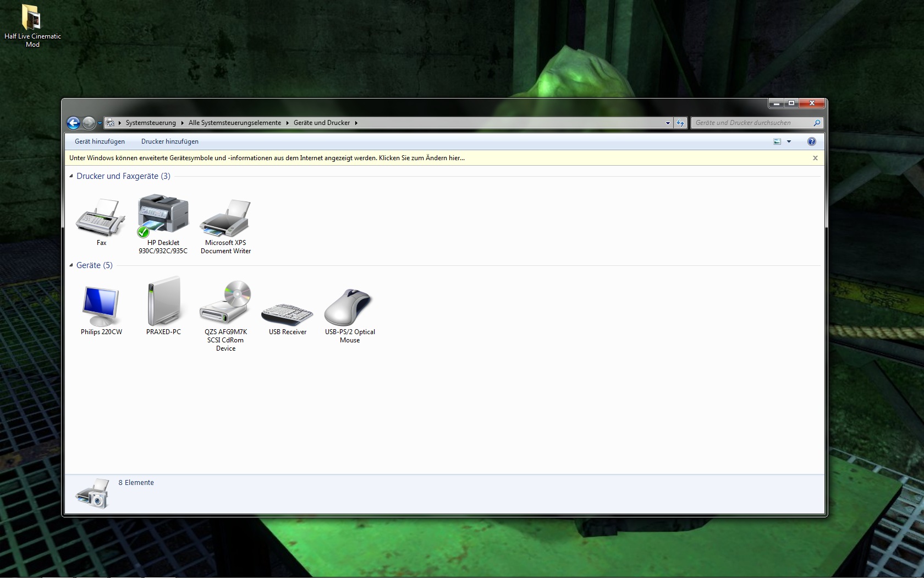
Task: Collapse the Geräte (5) group
Action: click(71, 265)
